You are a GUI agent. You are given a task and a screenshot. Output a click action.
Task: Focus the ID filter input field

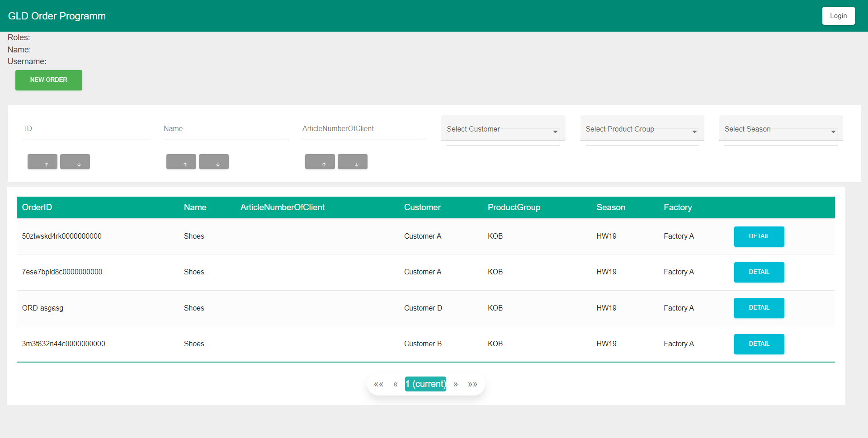tap(86, 129)
